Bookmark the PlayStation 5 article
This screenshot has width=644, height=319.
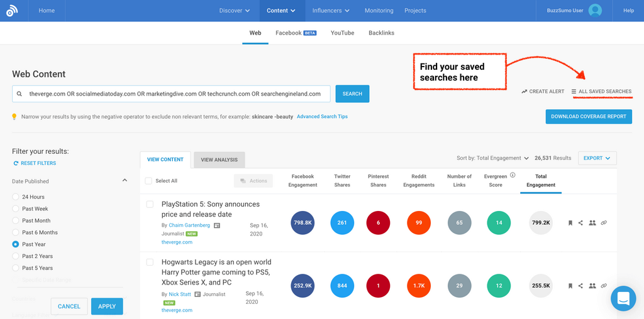(x=570, y=223)
